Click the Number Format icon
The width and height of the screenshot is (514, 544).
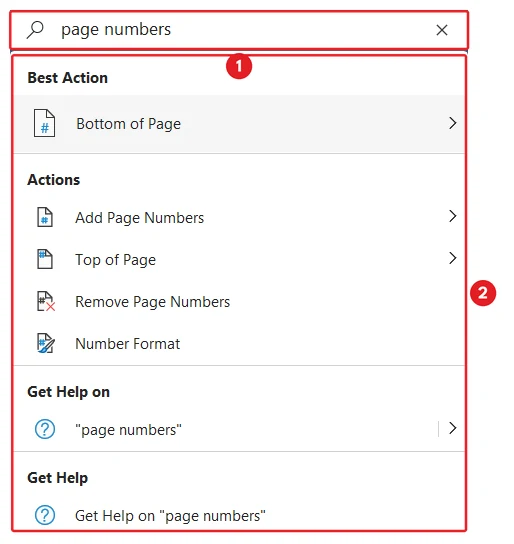click(45, 343)
